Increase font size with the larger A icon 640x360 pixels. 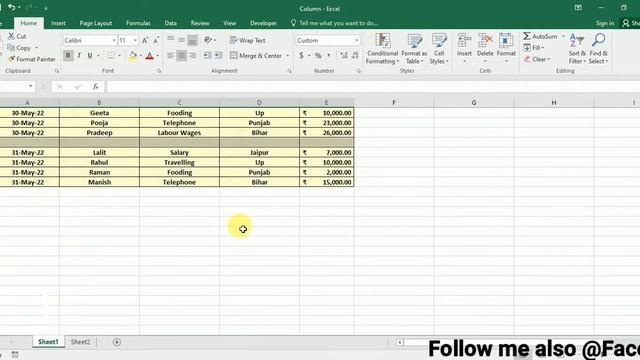145,40
